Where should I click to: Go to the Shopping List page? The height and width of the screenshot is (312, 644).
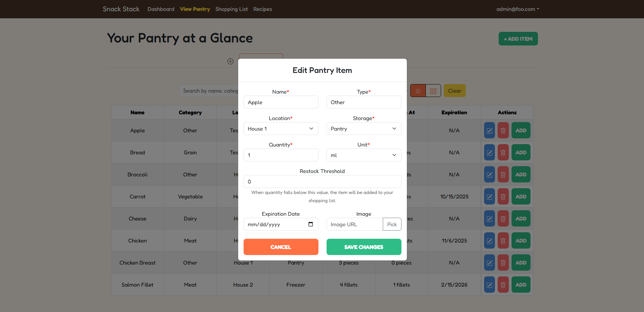[x=231, y=9]
